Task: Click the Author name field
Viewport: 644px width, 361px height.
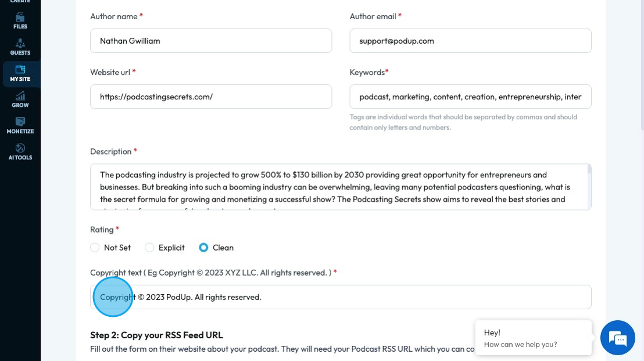Action: point(211,41)
